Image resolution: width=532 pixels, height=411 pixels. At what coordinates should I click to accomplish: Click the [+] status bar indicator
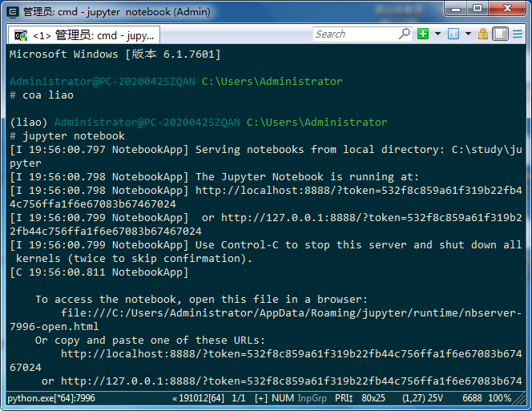tap(261, 398)
